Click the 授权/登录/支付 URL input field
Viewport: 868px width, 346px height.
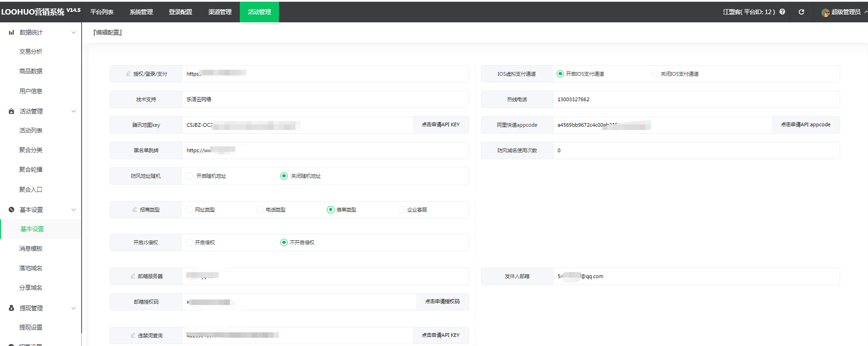325,74
